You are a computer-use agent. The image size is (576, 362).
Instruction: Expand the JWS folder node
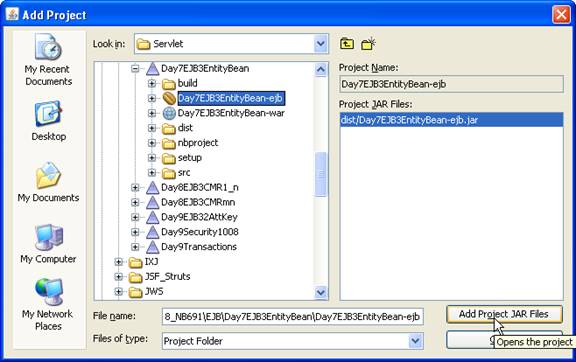click(118, 291)
